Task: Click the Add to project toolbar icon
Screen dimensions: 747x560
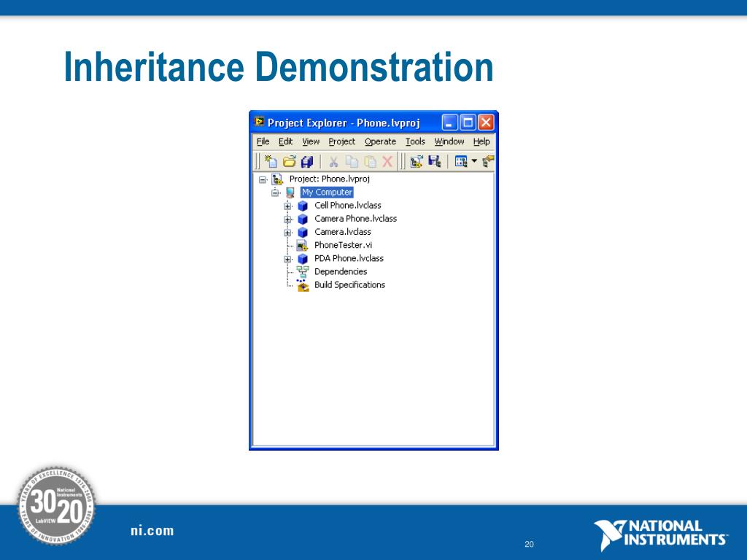Action: pyautogui.click(x=417, y=161)
